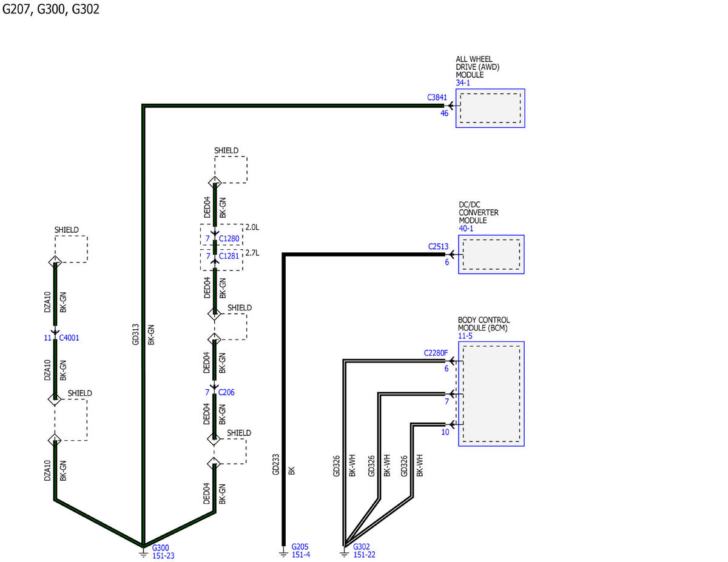Screen dimensions: 728x562
Task: Click the G205 ground label
Action: coord(300,546)
